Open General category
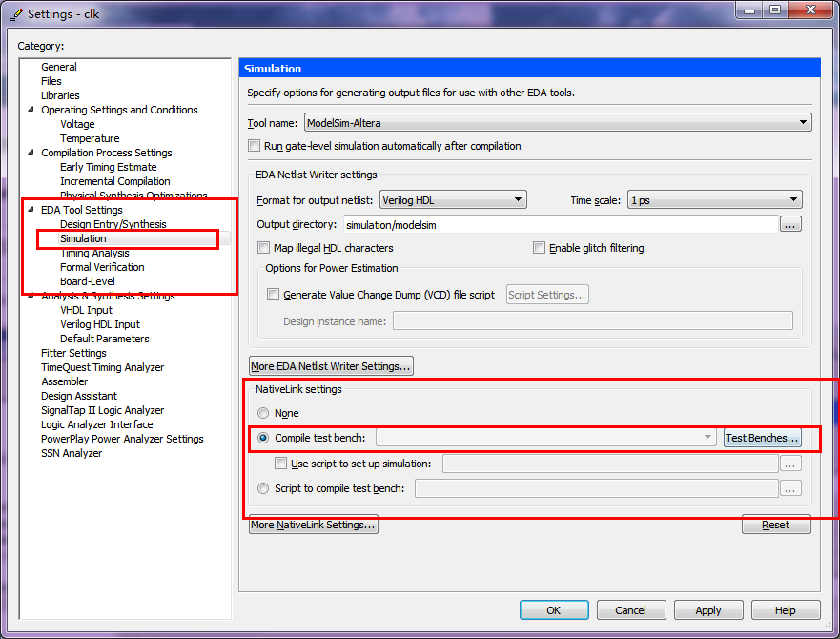 (59, 67)
